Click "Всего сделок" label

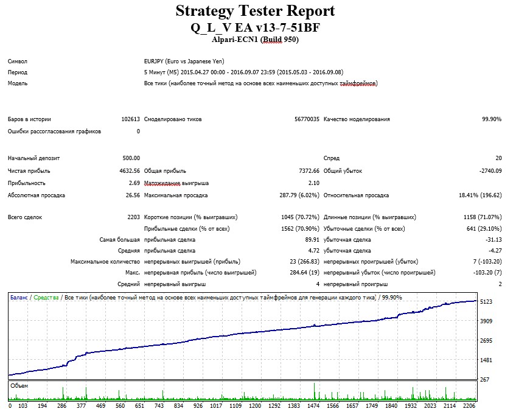point(25,217)
